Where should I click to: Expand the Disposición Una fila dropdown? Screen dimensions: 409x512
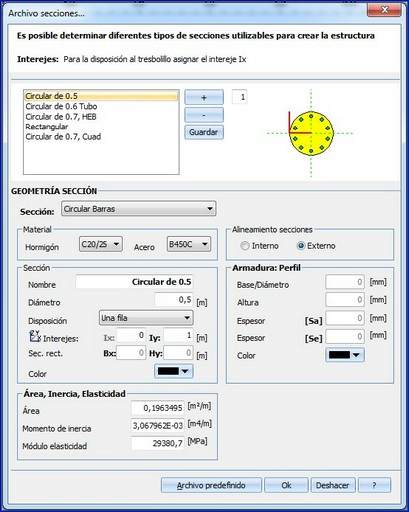tap(146, 318)
